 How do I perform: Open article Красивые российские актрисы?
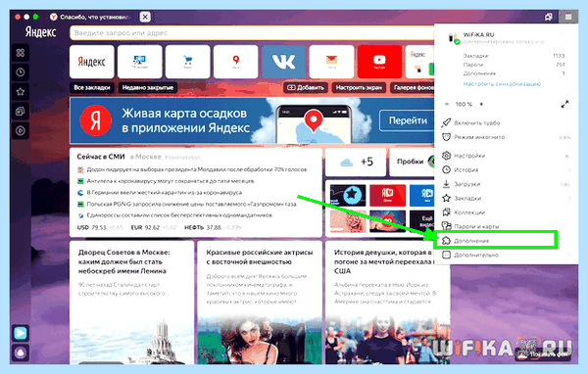pos(260,257)
